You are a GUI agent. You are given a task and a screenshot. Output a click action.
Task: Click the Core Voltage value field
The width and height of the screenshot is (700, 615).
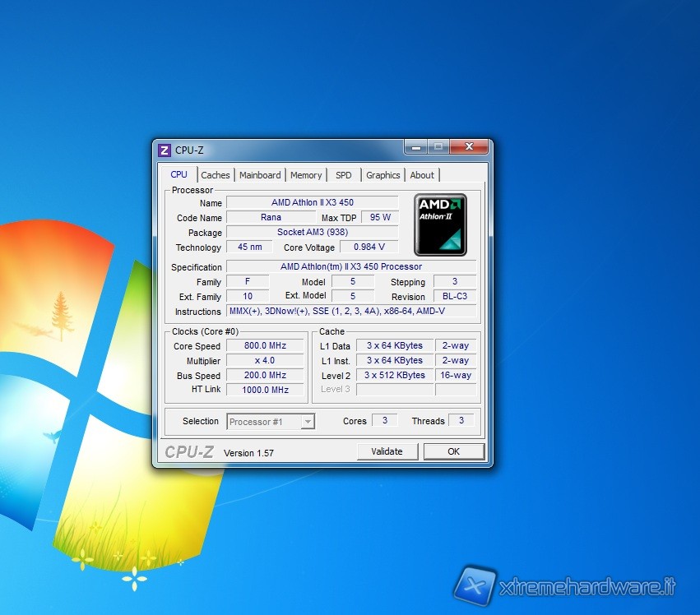coord(369,247)
